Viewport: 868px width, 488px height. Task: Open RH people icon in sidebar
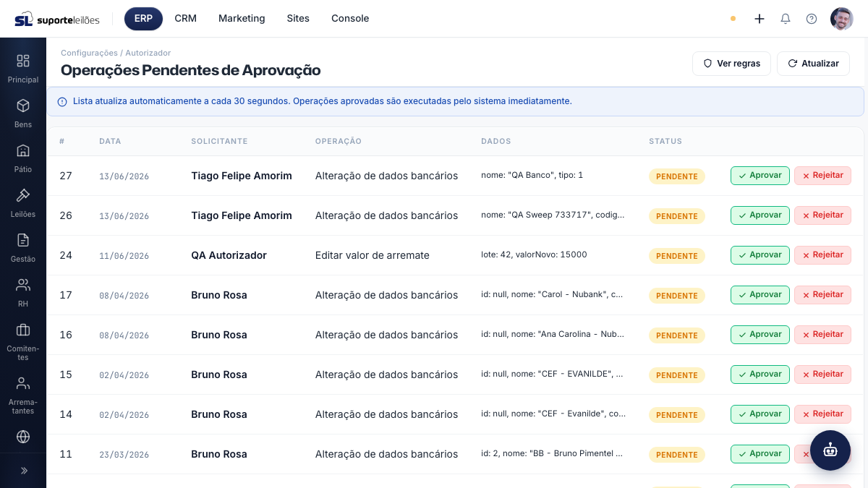point(23,285)
